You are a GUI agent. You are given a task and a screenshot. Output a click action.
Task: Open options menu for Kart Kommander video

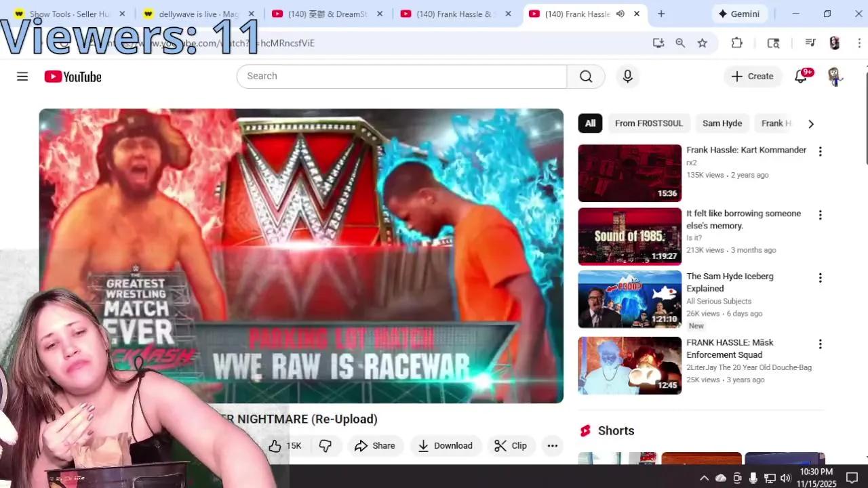820,151
